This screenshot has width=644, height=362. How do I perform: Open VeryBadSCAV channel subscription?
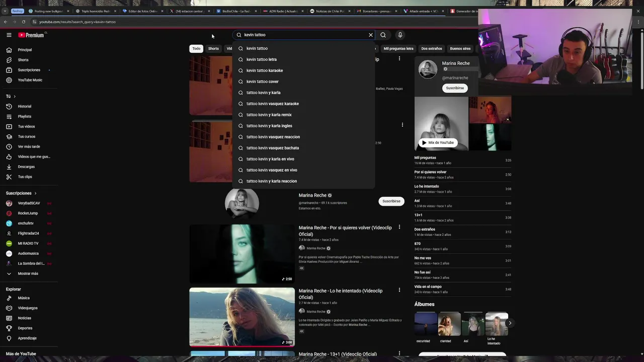tap(29, 203)
